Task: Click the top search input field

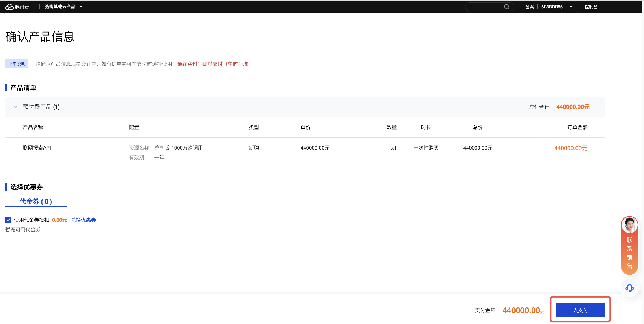Action: click(x=484, y=7)
